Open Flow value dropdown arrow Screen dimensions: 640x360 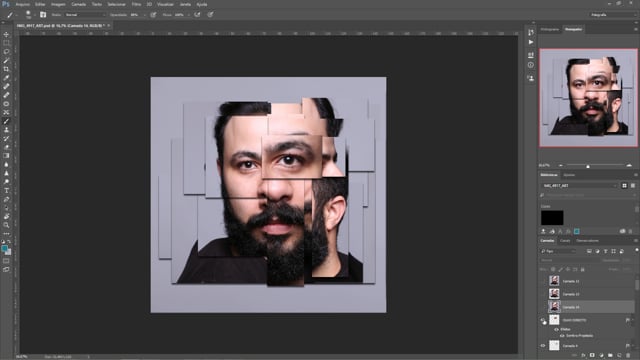pyautogui.click(x=188, y=15)
